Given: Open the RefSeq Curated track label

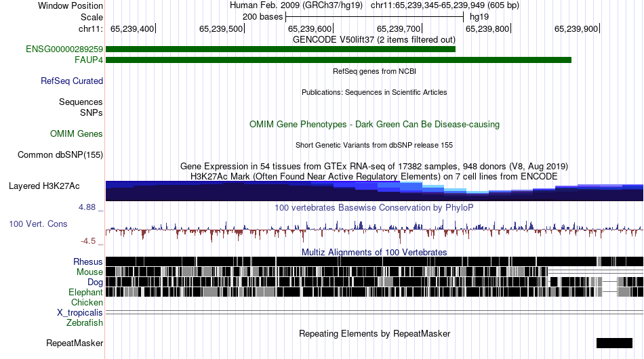Looking at the screenshot, I should (x=72, y=81).
